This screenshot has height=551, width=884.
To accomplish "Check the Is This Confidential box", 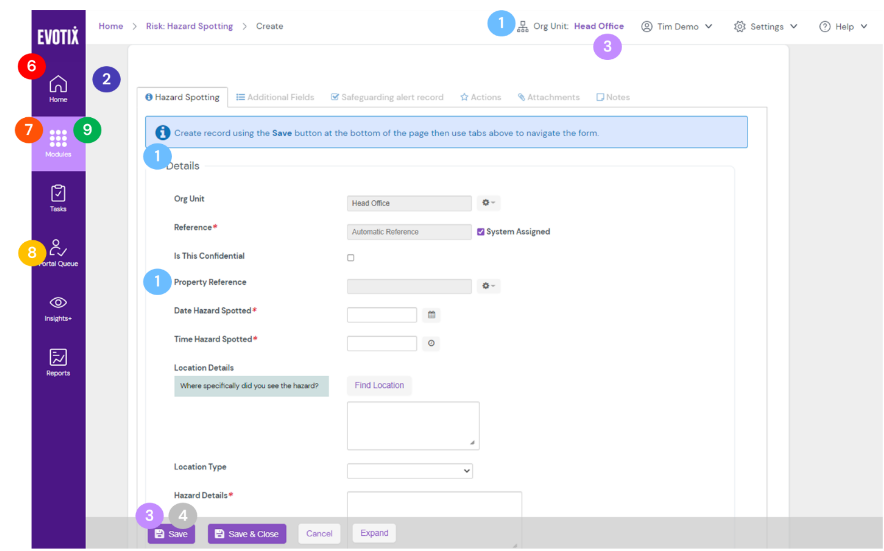I will pos(350,258).
